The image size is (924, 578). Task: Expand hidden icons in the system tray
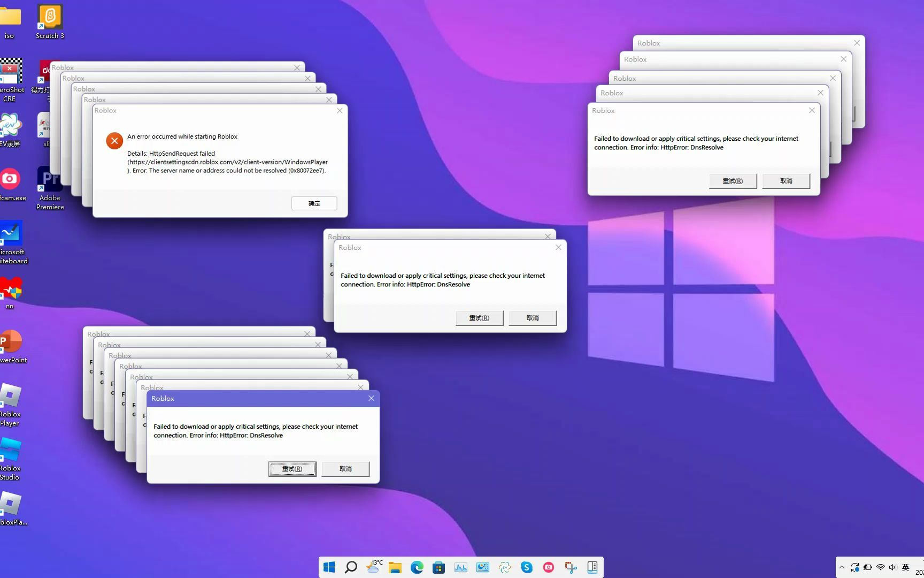coord(842,567)
